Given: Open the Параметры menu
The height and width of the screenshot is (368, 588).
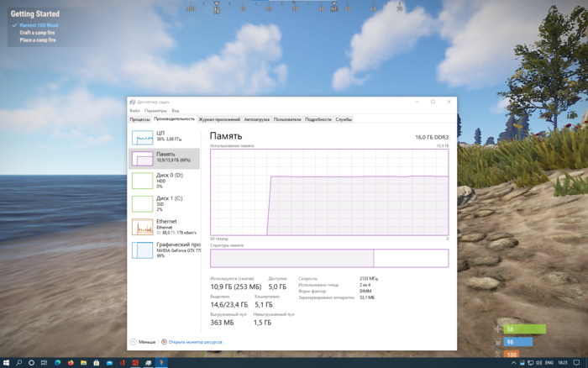Looking at the screenshot, I should [155, 111].
